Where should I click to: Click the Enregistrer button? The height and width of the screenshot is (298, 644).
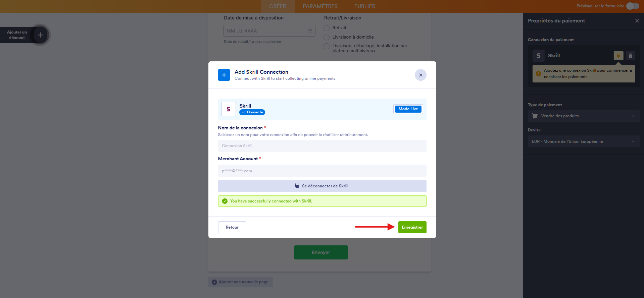point(412,227)
